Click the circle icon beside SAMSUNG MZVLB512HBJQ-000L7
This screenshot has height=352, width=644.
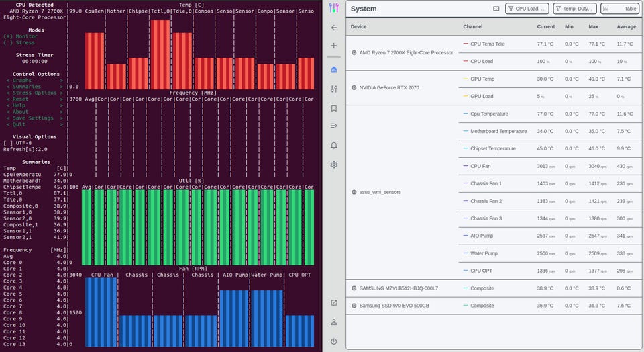tap(354, 288)
